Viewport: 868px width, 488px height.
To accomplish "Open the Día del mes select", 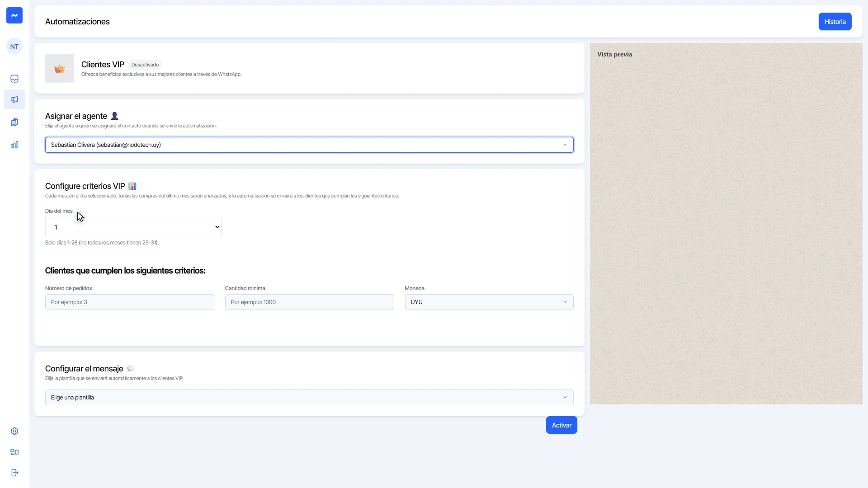I will click(133, 227).
